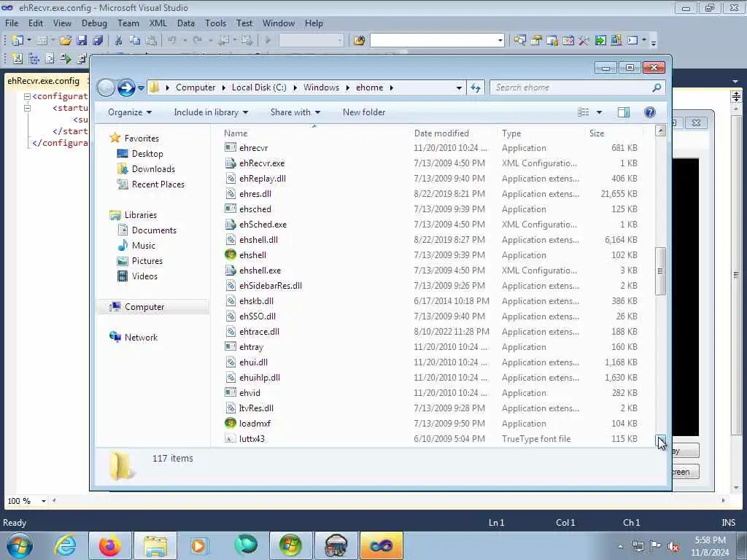Click the Windows Media Center taskbar icon

[x=290, y=545]
